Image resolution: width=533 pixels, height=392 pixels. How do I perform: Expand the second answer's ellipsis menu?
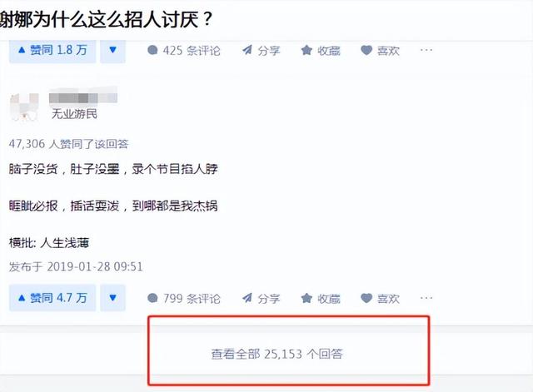click(x=426, y=298)
